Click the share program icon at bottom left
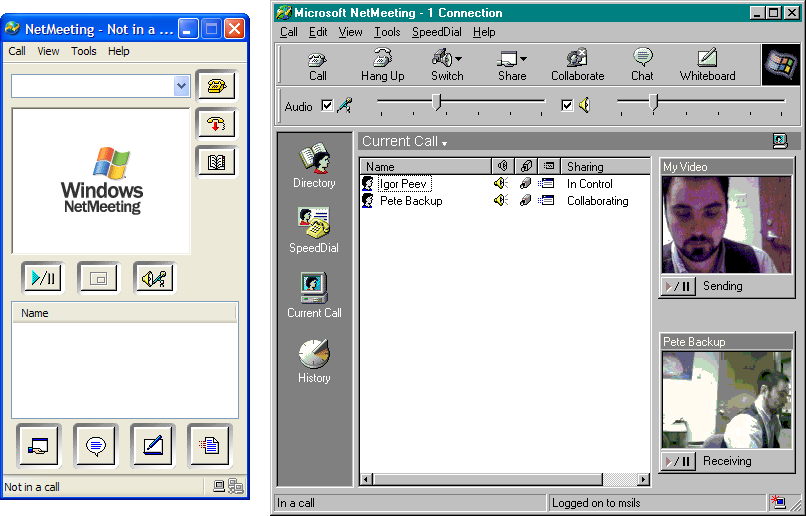 coord(39,446)
